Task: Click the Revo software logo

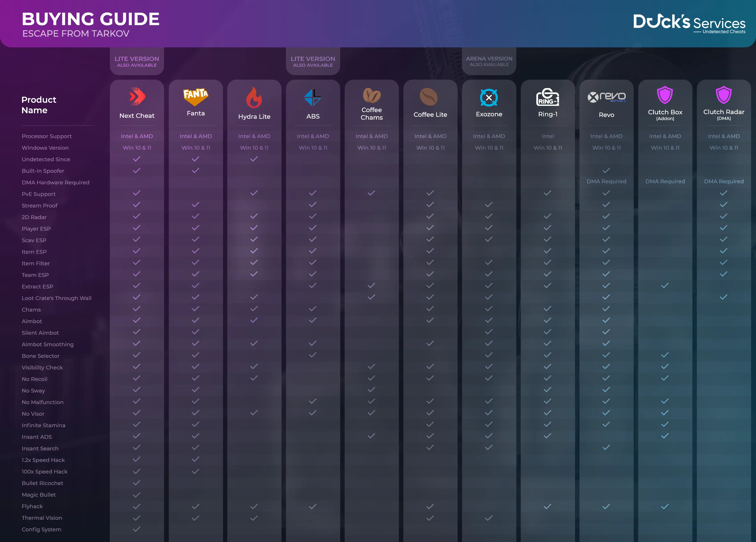Action: [x=606, y=97]
